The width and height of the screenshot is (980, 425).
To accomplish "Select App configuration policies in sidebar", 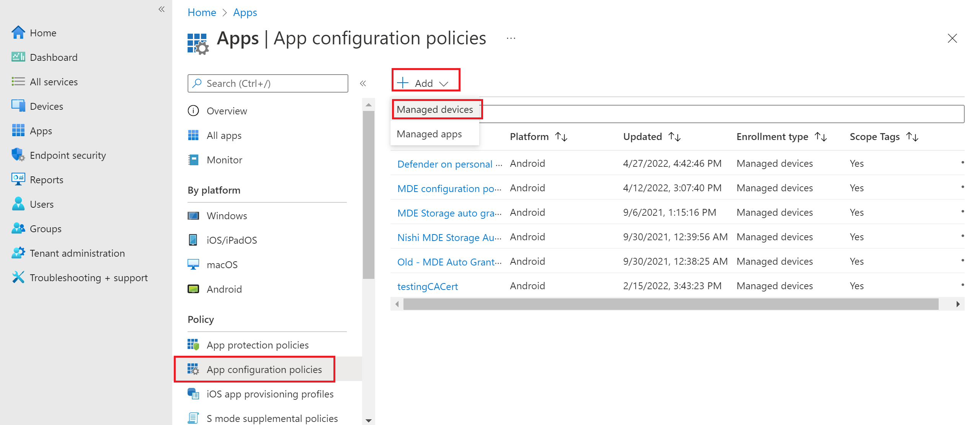I will tap(265, 369).
